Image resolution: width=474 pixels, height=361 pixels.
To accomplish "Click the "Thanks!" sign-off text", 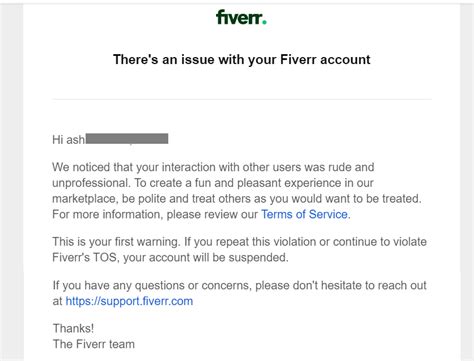I will [73, 328].
